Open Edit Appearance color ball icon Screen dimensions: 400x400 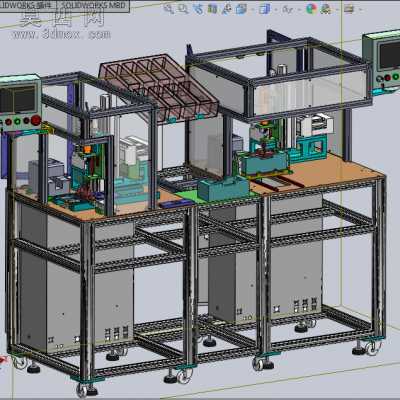[312, 9]
